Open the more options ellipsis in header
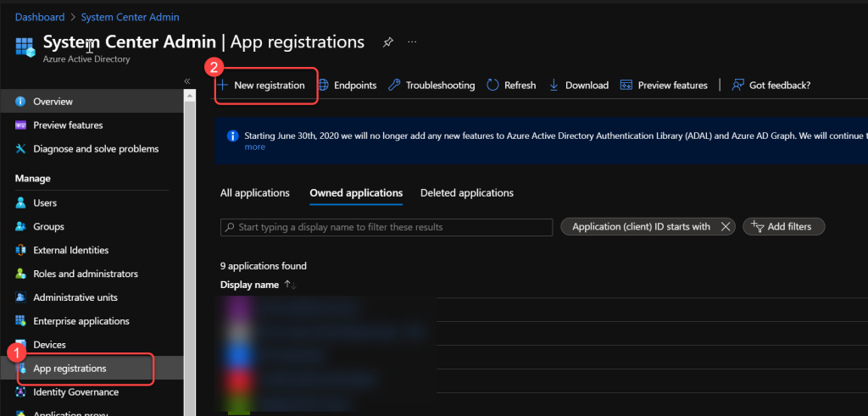This screenshot has width=868, height=416. tap(412, 42)
